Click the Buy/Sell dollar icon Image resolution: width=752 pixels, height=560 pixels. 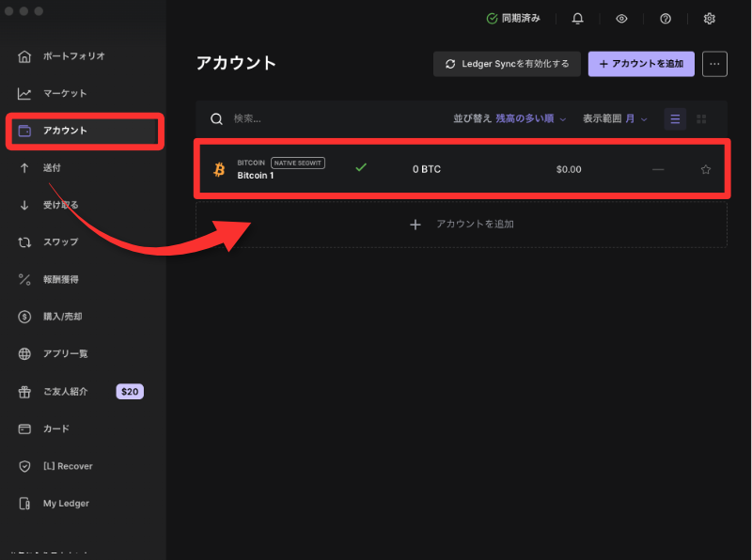point(24,317)
